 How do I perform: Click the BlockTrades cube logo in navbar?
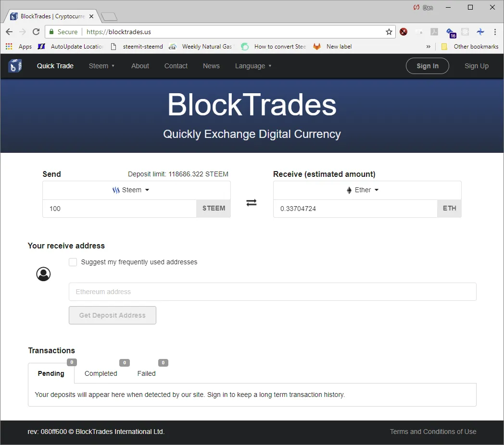(x=15, y=66)
